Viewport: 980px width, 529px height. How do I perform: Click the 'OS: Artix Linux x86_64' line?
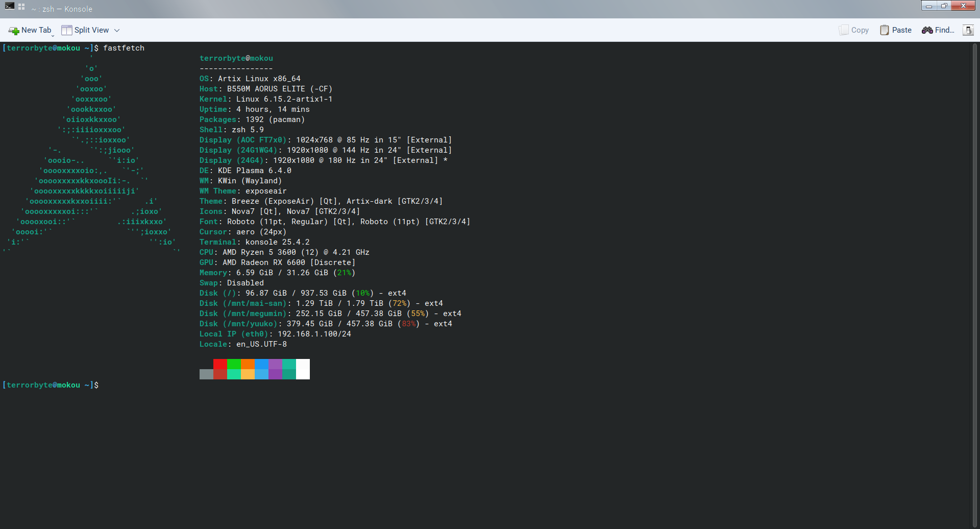pos(250,79)
